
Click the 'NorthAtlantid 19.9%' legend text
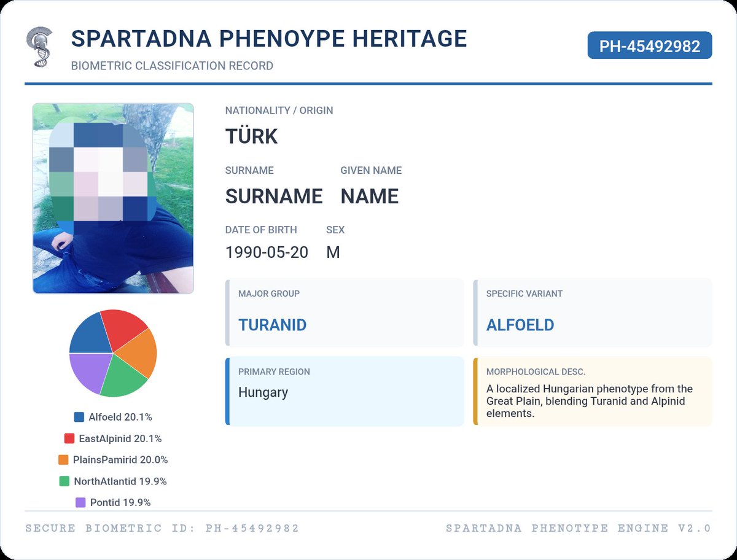(x=120, y=481)
